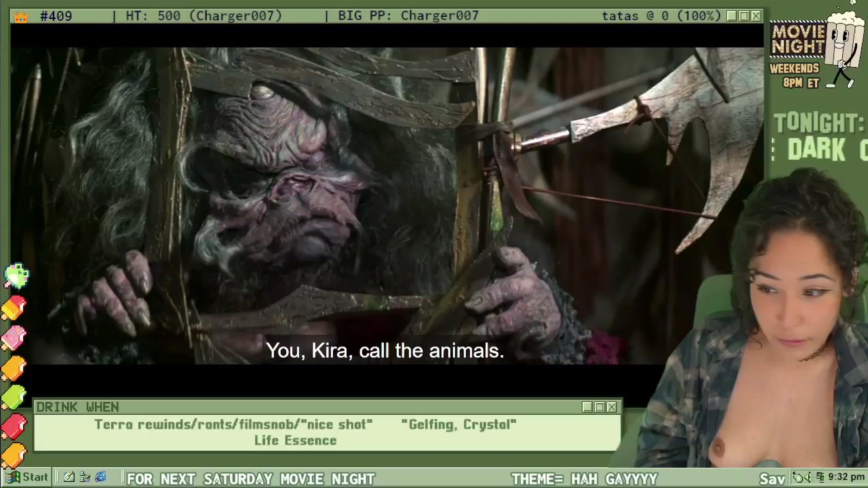Click the orange popsicle below the pink one
The width and height of the screenshot is (868, 488).
14,368
